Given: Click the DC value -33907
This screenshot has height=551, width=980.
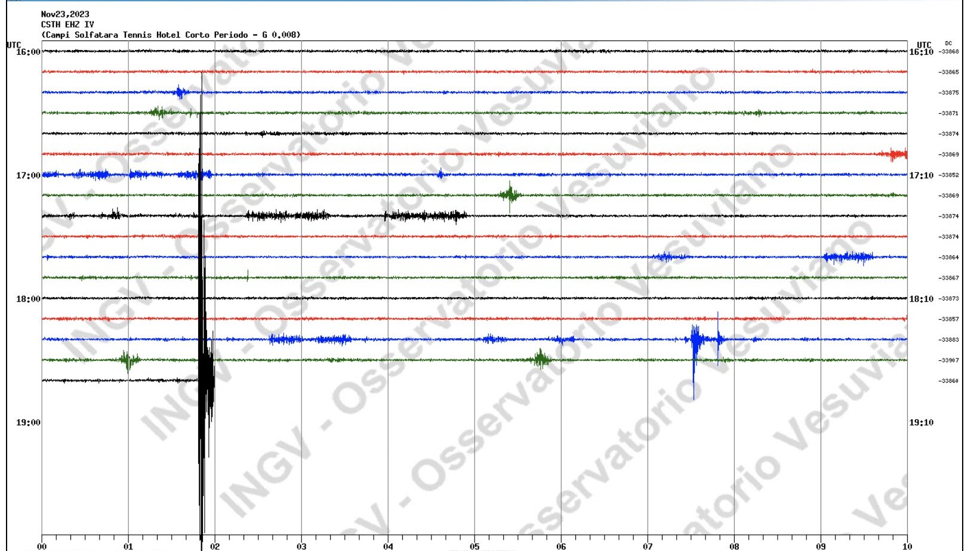Looking at the screenshot, I should pos(949,360).
